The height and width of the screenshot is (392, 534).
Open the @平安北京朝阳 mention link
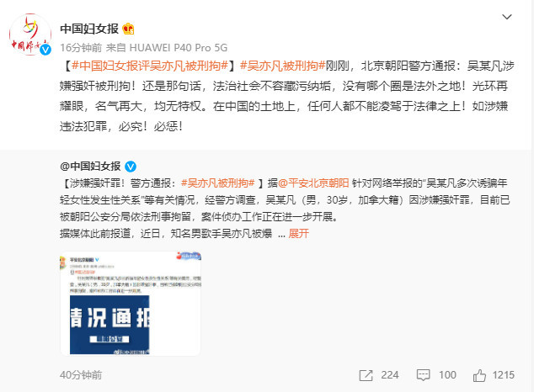[313, 183]
